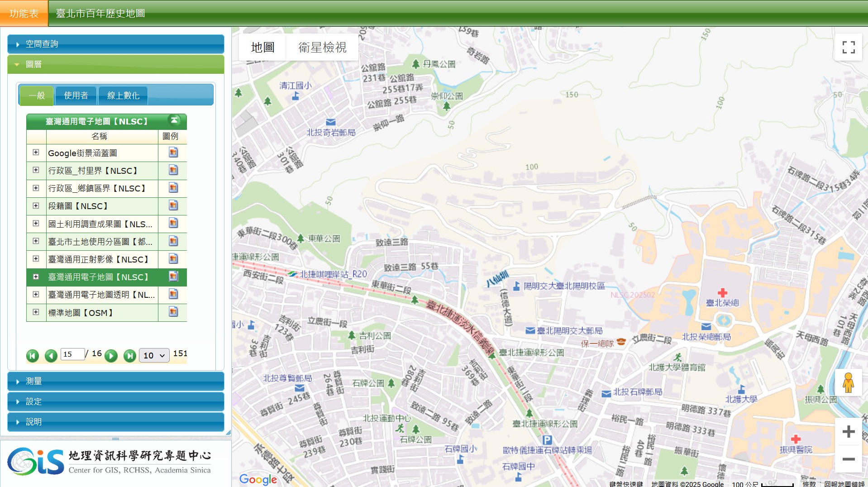868x487 pixels.
Task: Click the 臺北榮總 hospital marker
Action: pyautogui.click(x=723, y=293)
